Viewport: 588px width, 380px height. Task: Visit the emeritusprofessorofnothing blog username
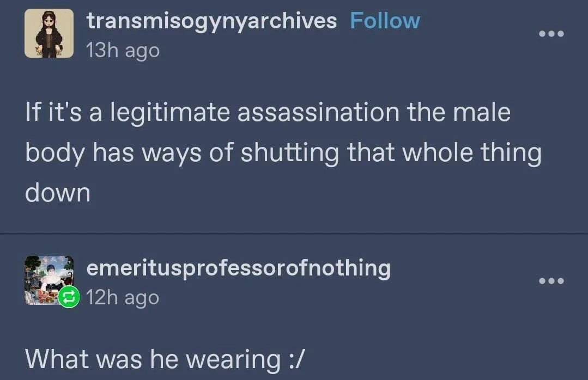[x=239, y=269]
